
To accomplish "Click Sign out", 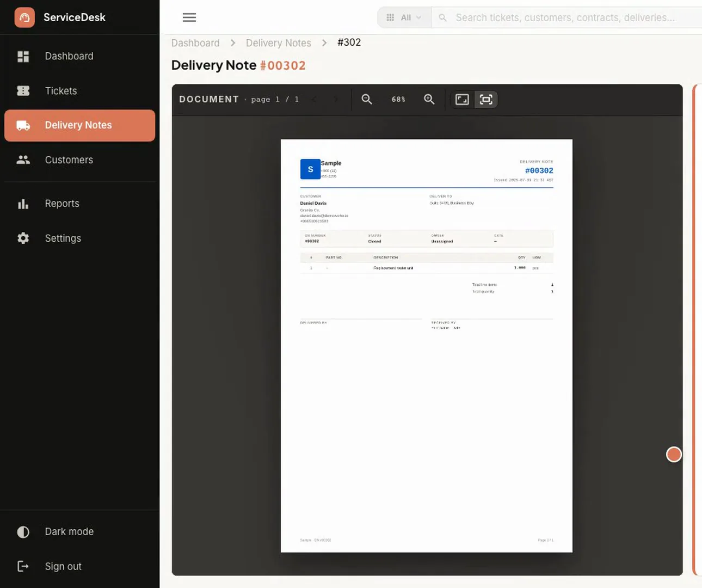I will (79, 567).
